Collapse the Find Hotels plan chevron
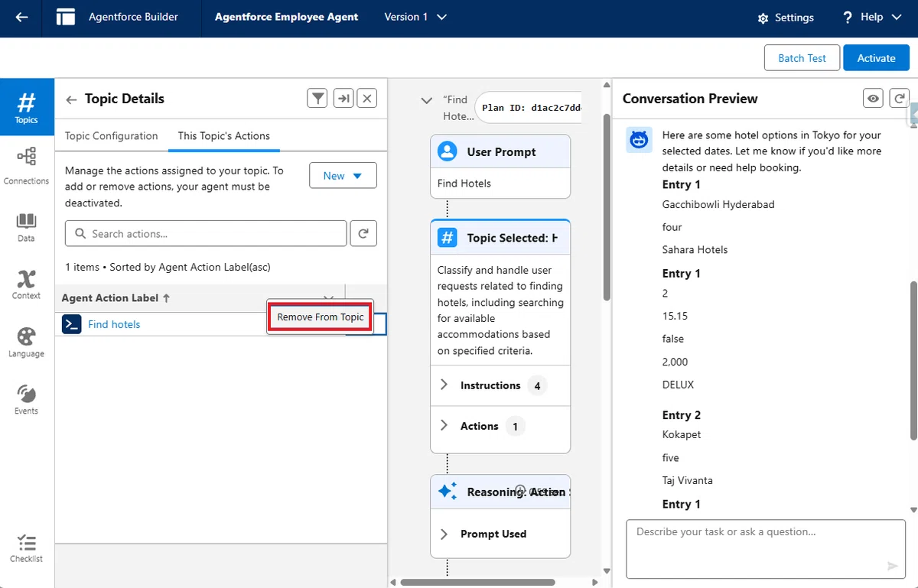 point(427,101)
